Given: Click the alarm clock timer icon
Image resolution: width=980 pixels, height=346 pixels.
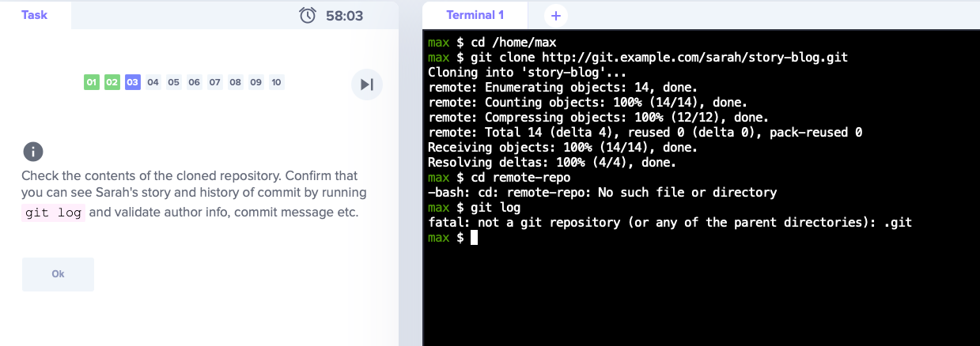Looking at the screenshot, I should 308,15.
